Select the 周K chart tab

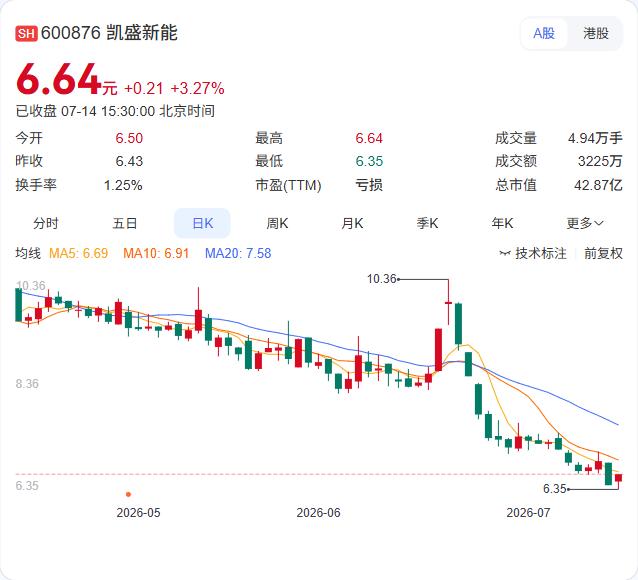(277, 223)
